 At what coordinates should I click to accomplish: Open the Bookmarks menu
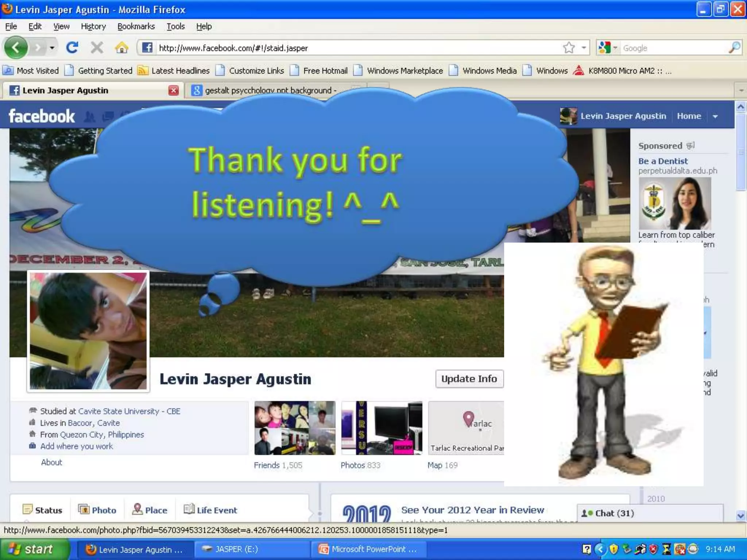point(136,26)
